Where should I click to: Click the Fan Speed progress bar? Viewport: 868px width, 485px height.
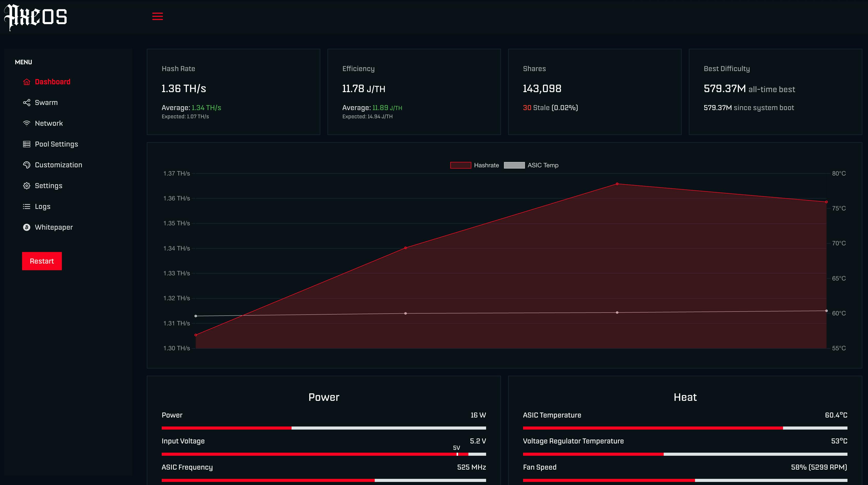point(685,480)
